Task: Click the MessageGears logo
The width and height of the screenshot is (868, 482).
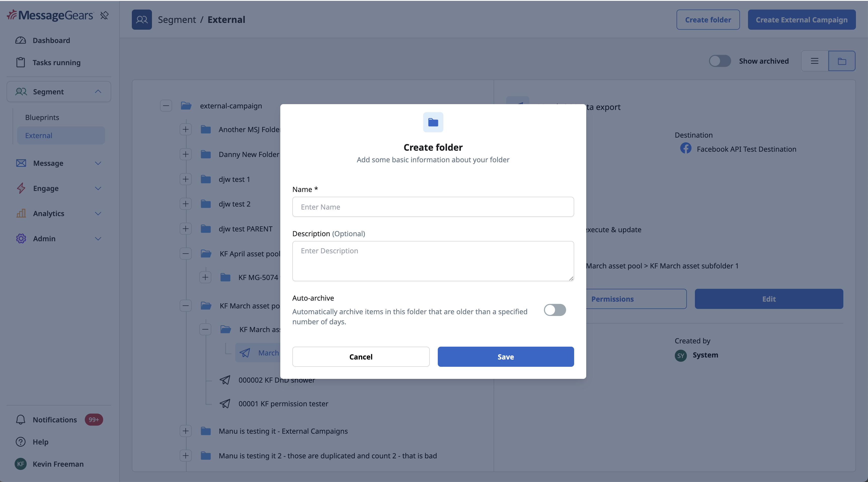Action: coord(50,15)
